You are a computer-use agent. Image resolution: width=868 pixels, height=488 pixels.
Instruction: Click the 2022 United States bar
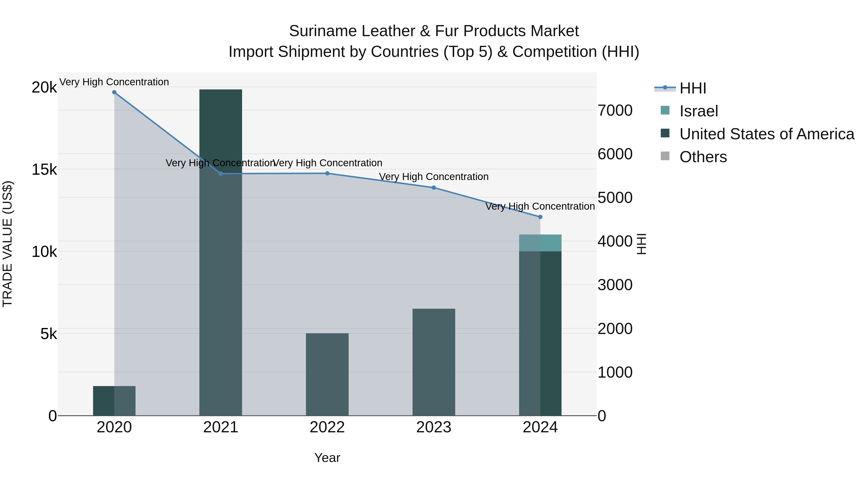327,374
